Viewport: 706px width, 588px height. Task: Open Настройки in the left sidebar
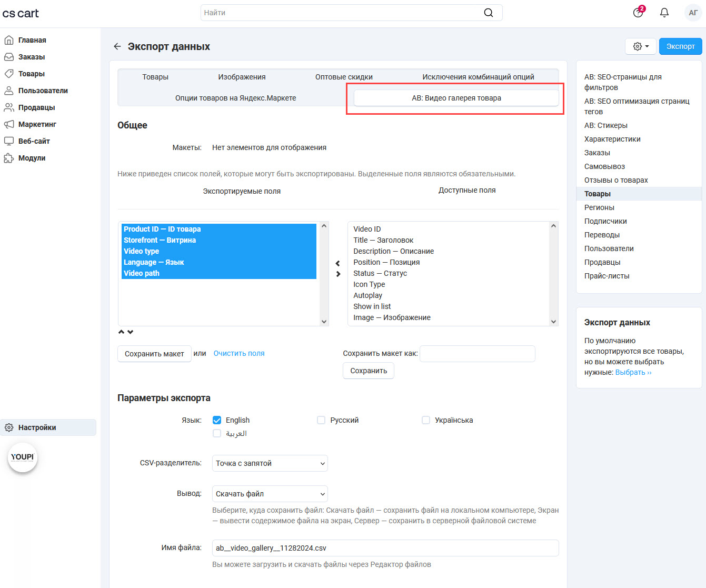37,427
